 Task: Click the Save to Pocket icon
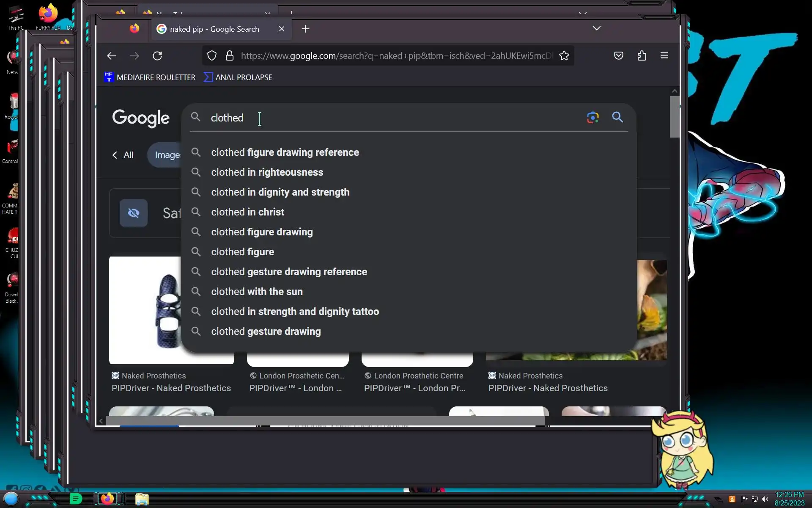tap(619, 56)
